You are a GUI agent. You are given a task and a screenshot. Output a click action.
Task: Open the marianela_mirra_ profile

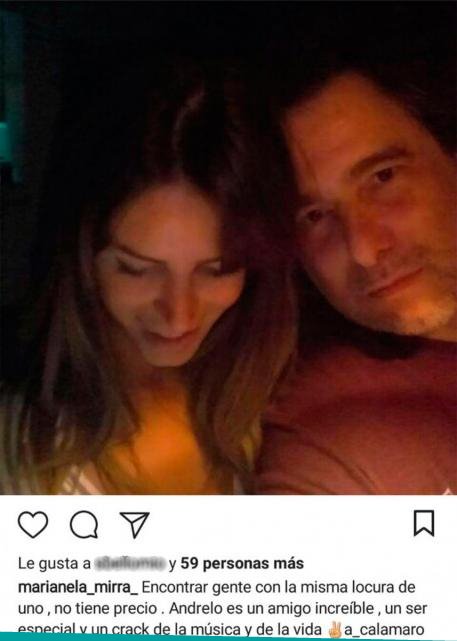[78, 587]
